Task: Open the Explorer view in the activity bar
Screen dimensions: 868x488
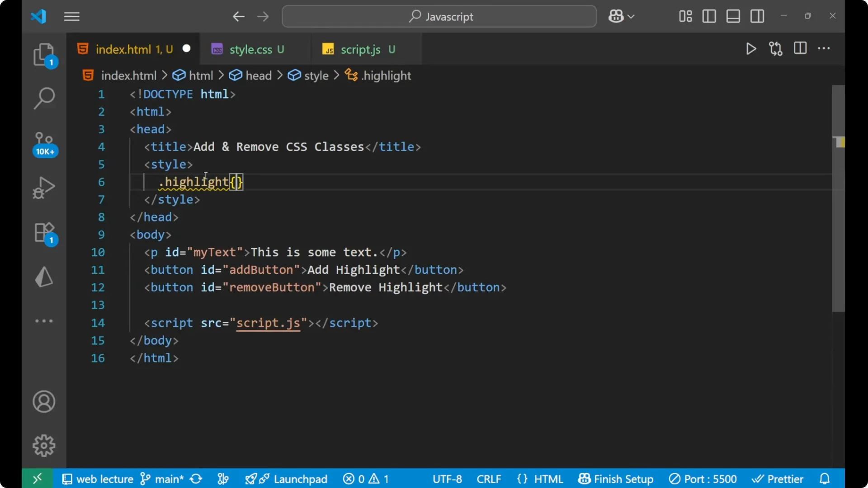Action: (x=44, y=54)
